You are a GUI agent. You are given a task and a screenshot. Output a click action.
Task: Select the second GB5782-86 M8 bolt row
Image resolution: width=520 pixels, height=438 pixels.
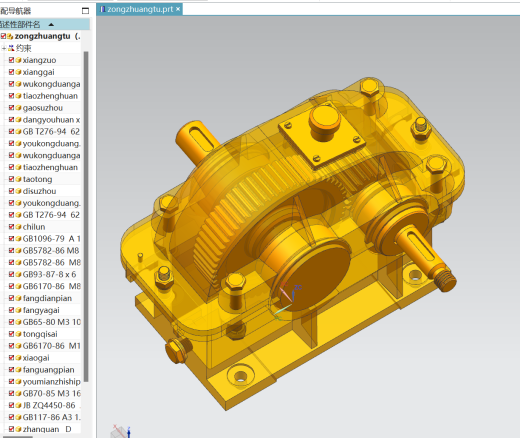(x=52, y=262)
